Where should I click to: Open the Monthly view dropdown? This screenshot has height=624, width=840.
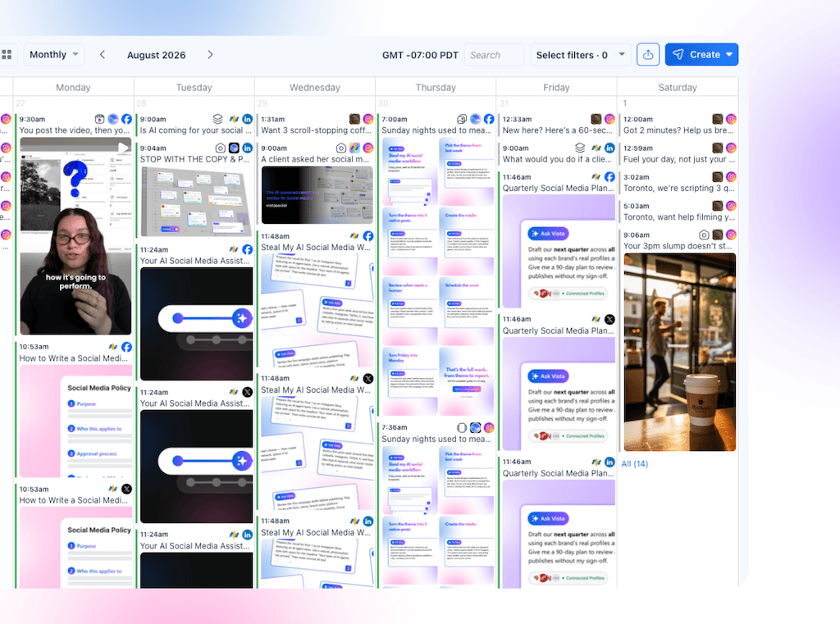pos(53,55)
